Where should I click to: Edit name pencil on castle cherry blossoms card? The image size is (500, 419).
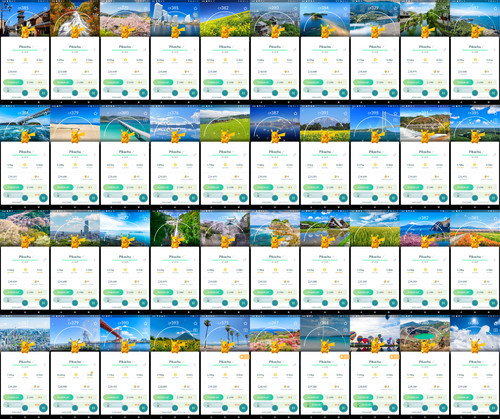tap(233, 257)
